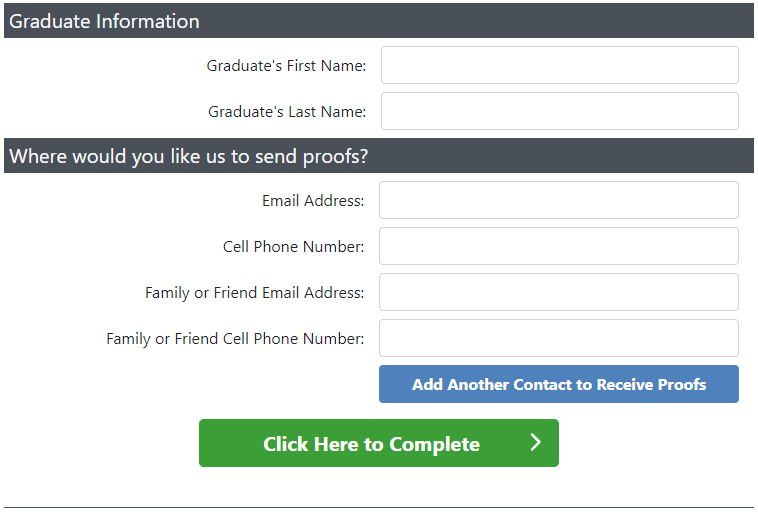
Task: Select the Graduate's Last Name input box
Action: pos(559,111)
